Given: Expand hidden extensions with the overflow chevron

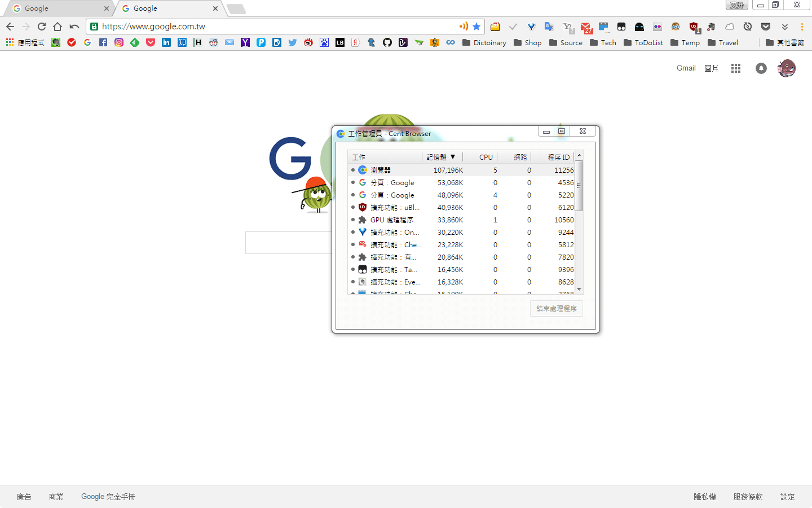Looking at the screenshot, I should (x=784, y=26).
